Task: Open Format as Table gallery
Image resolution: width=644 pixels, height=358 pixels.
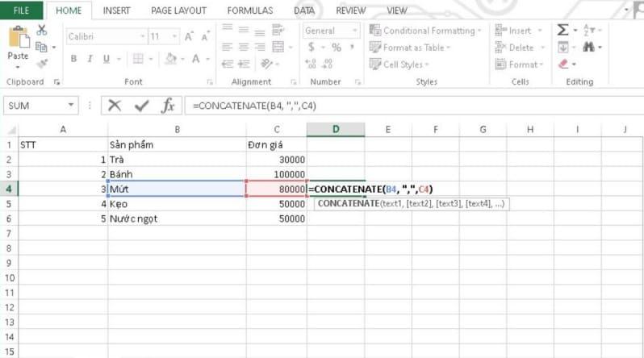Action: pyautogui.click(x=410, y=48)
